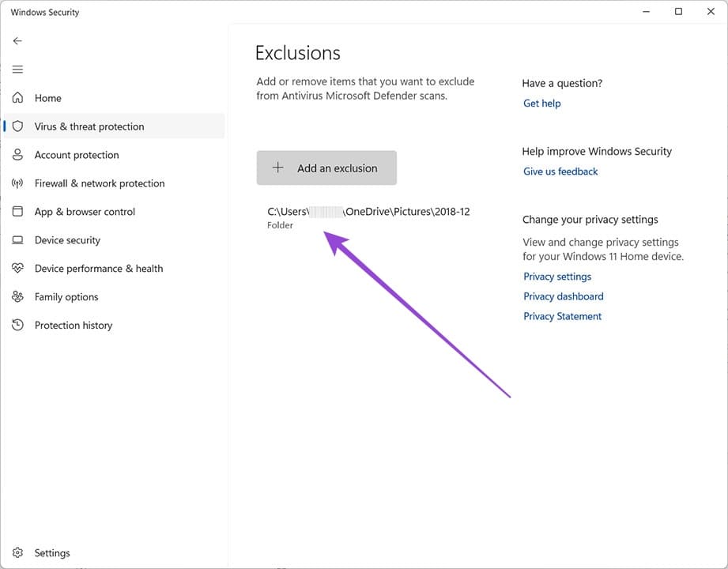Open the Privacy settings link
Image resolution: width=728 pixels, height=569 pixels.
[557, 277]
